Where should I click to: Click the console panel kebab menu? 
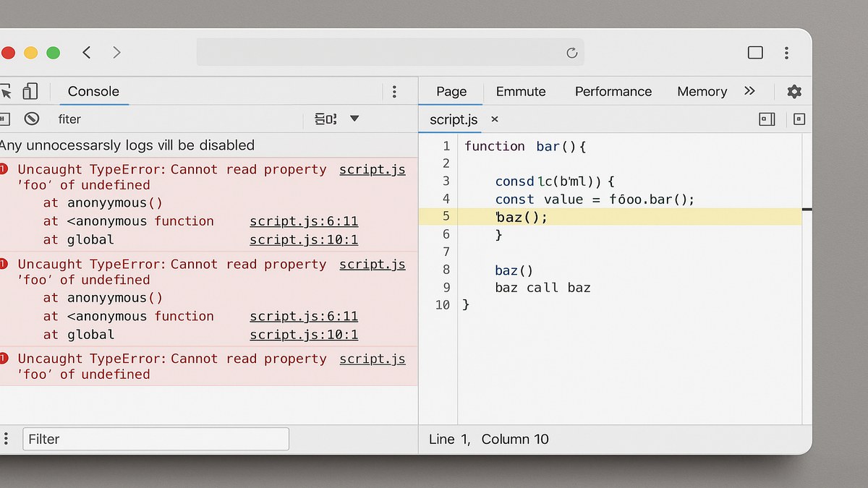(x=395, y=91)
